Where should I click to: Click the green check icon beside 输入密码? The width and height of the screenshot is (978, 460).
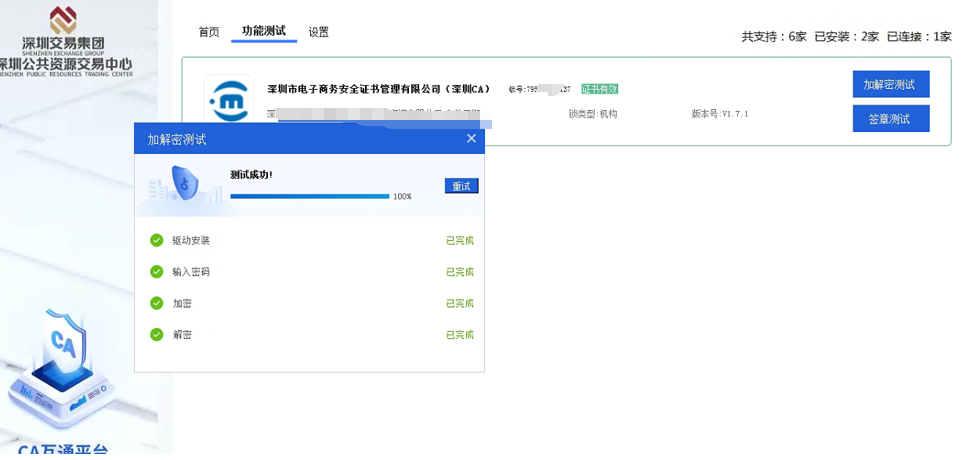point(156,272)
